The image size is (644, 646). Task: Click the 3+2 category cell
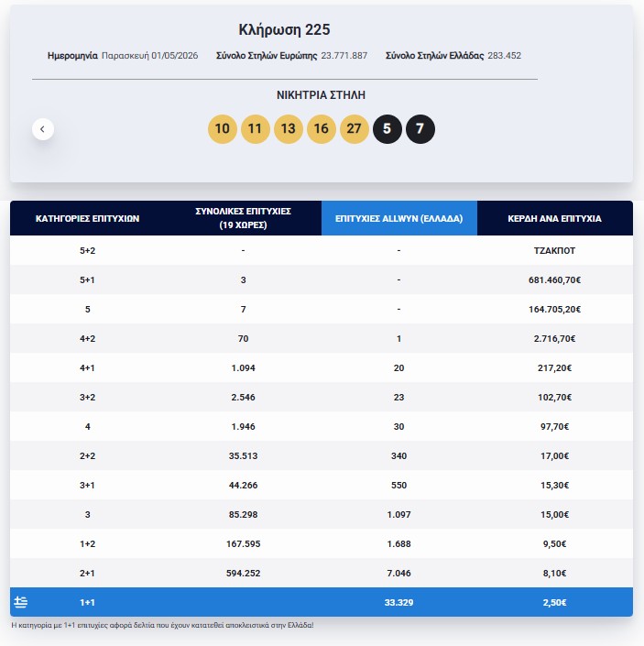[x=87, y=397]
